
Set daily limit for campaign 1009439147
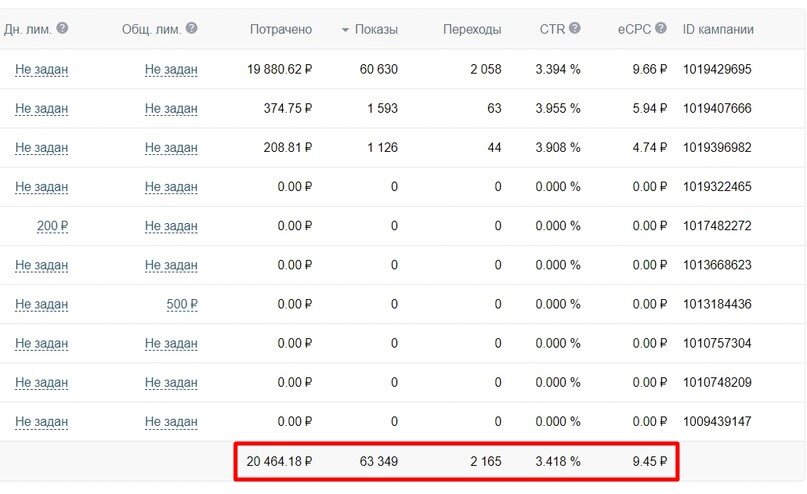[x=42, y=421]
